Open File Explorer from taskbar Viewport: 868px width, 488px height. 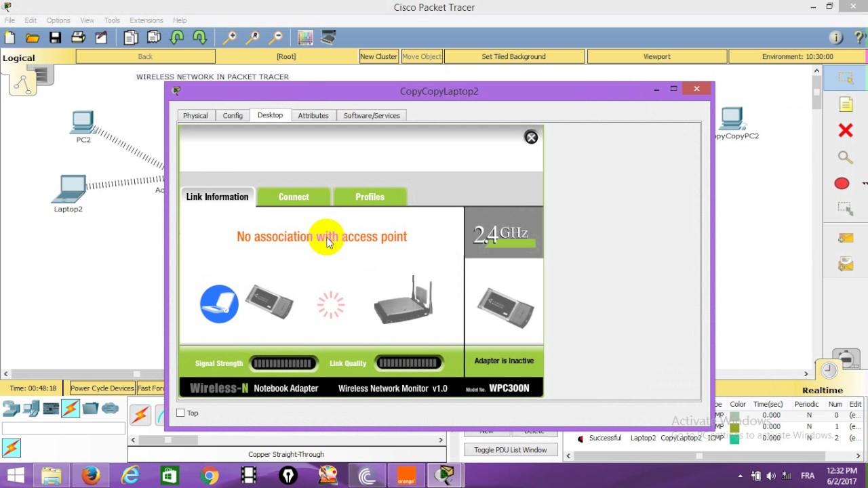(52, 476)
